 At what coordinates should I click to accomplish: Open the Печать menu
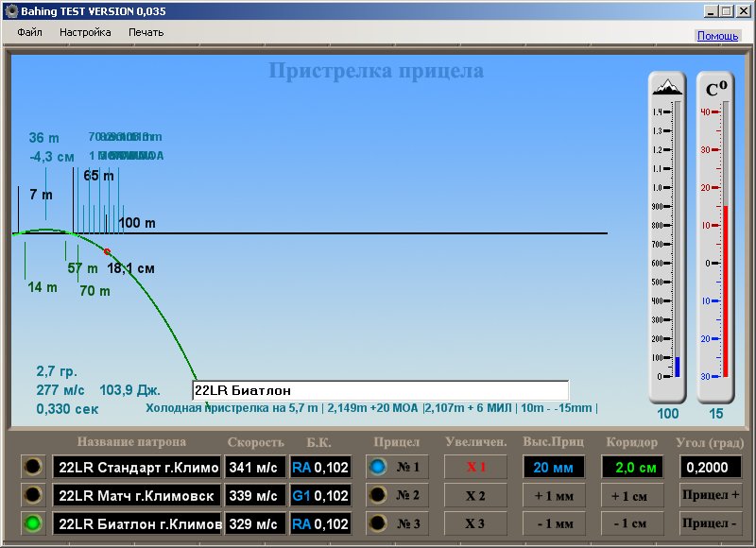point(146,32)
